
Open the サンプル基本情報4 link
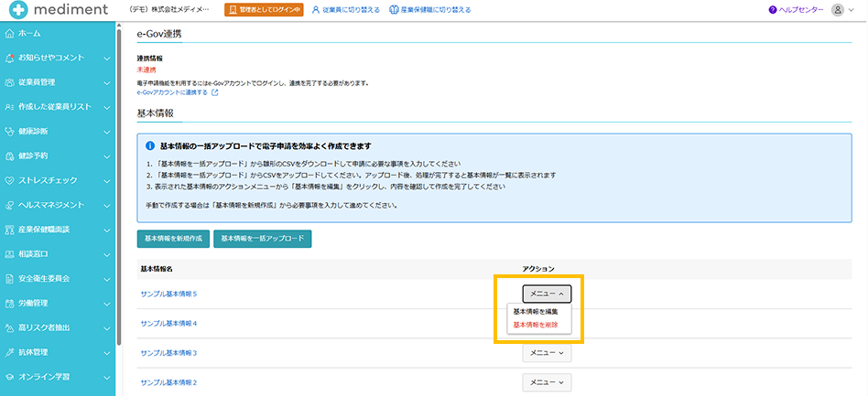pos(168,323)
